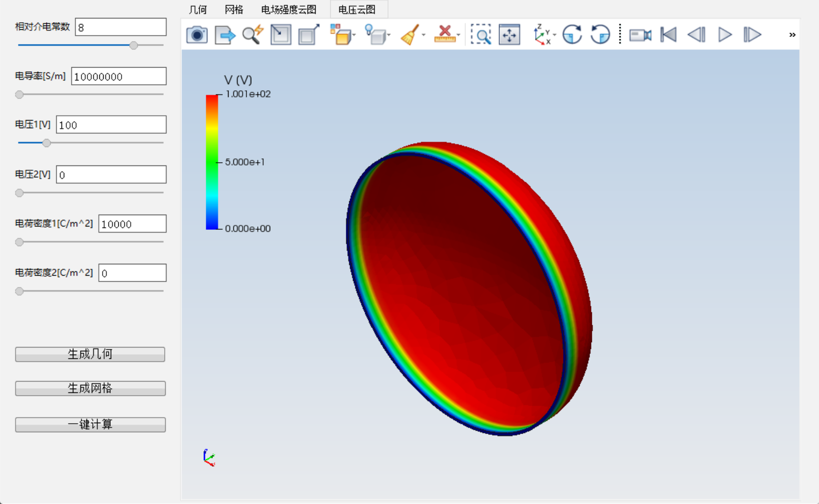Screen dimensions: 819x504
Task: Click the V (V) color legend bar
Action: (212, 162)
